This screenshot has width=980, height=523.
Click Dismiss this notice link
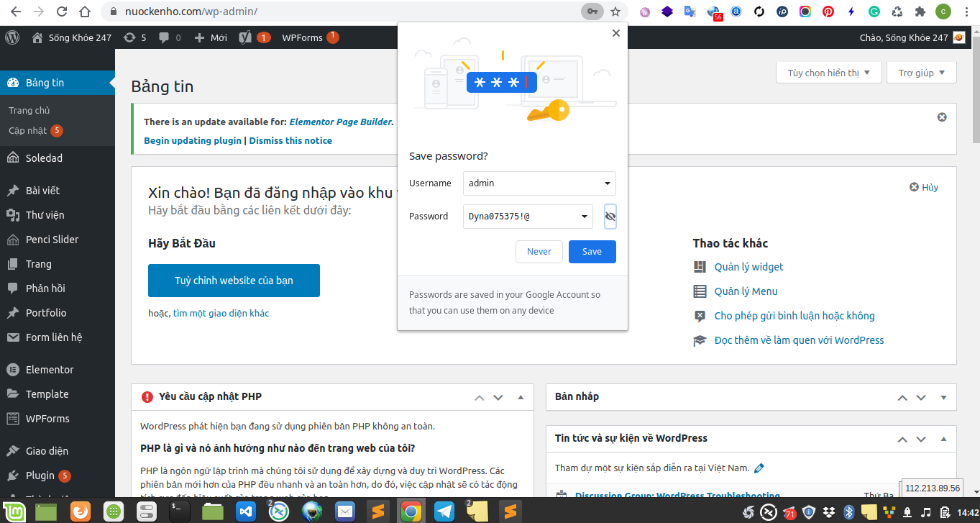(x=290, y=140)
